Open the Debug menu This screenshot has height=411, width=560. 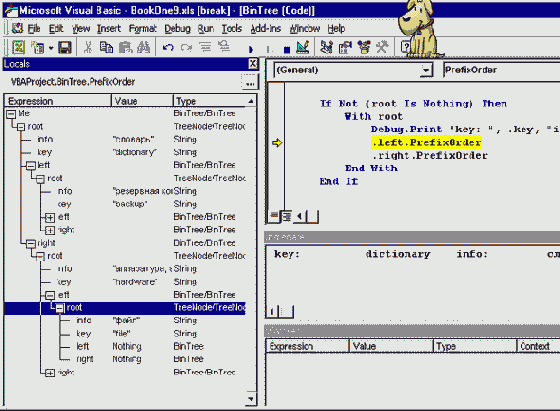tap(178, 29)
